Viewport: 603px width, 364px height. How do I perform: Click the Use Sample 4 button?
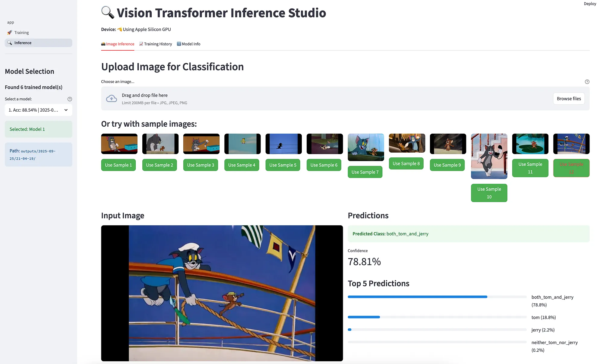pos(242,165)
